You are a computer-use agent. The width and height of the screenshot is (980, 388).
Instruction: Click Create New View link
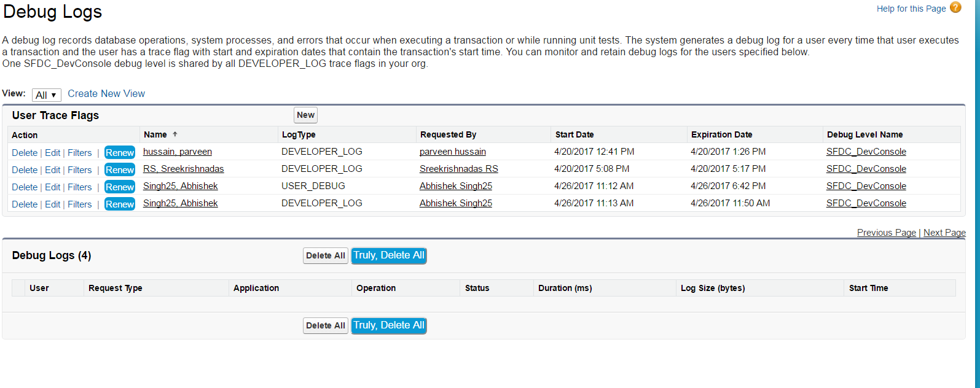point(106,94)
